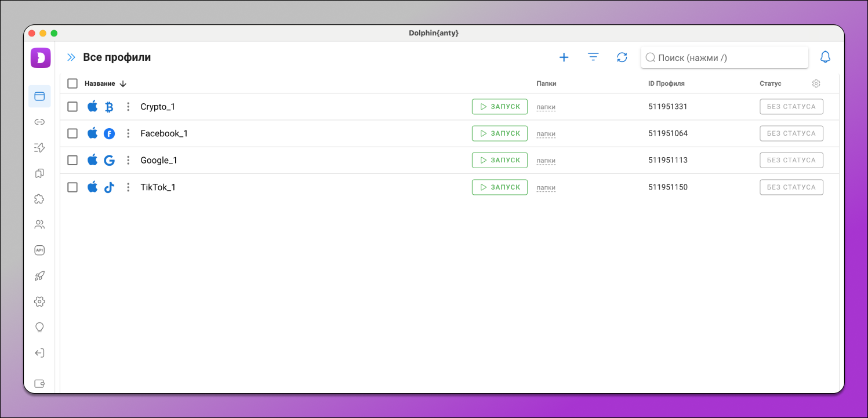Open three-dot menu for Facebook_1
The image size is (868, 418).
click(x=128, y=133)
